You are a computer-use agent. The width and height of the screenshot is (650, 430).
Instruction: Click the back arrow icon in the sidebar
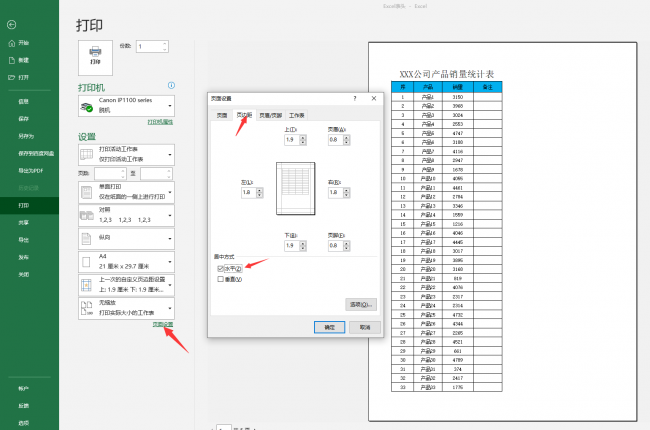pos(12,25)
